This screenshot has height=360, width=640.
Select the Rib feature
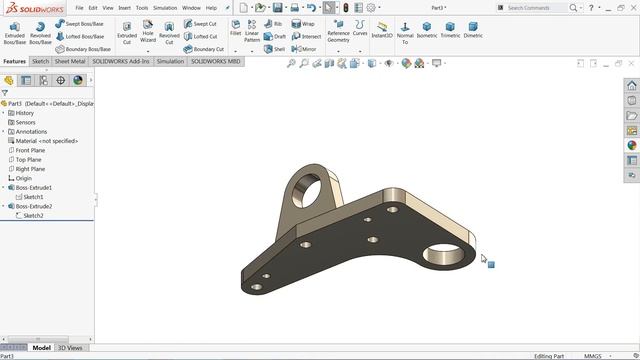click(x=273, y=24)
